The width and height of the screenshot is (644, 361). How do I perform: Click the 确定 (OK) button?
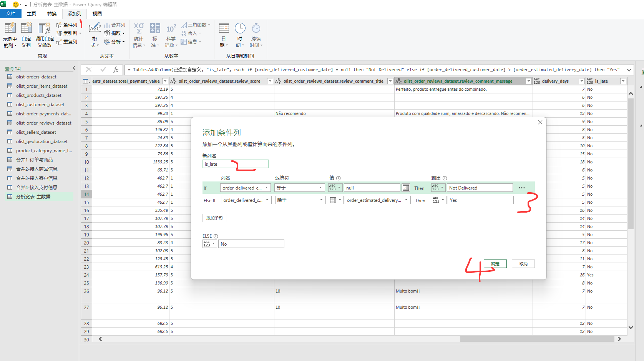(x=495, y=264)
